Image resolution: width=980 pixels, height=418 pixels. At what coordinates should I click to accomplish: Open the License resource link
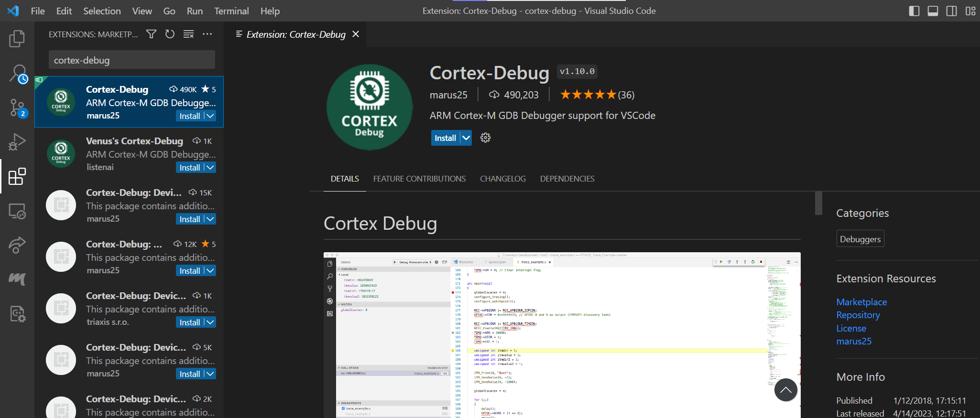coord(851,328)
